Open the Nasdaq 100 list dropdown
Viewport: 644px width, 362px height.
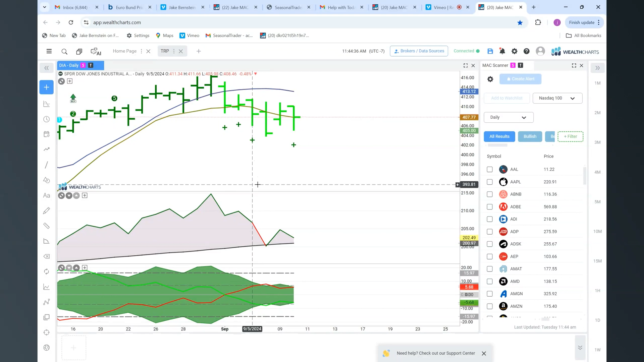coord(557,98)
